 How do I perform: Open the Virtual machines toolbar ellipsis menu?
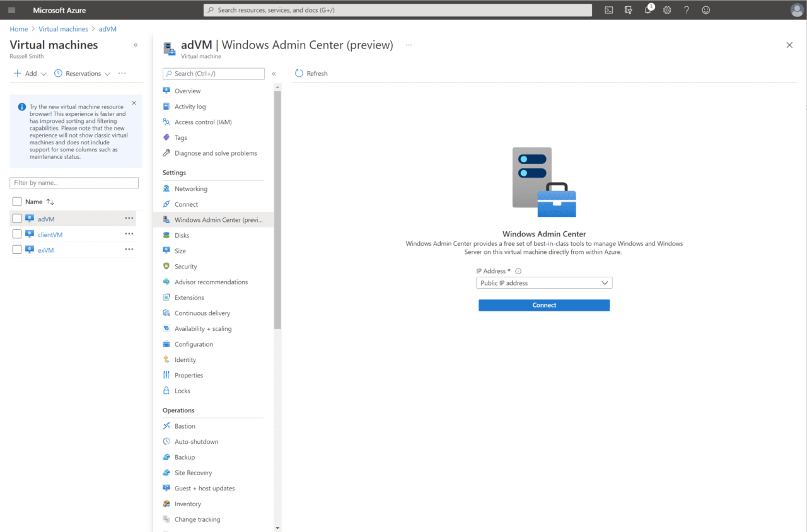[122, 73]
